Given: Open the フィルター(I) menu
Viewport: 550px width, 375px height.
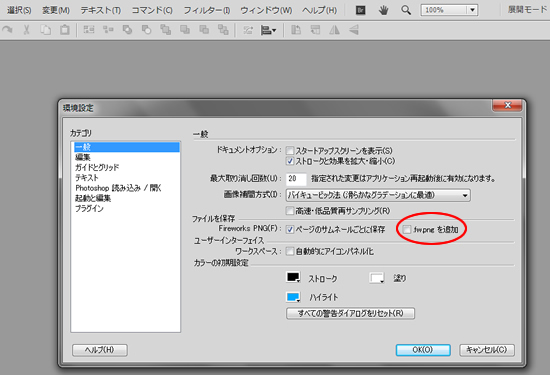Looking at the screenshot, I should pyautogui.click(x=207, y=10).
